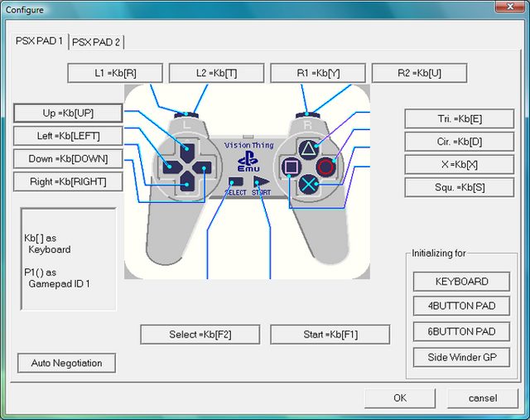
Task: Confirm configuration with OK
Action: pyautogui.click(x=400, y=398)
